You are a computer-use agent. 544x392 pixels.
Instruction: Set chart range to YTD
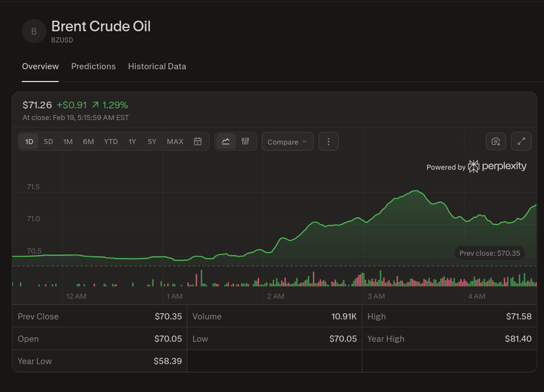tap(111, 142)
